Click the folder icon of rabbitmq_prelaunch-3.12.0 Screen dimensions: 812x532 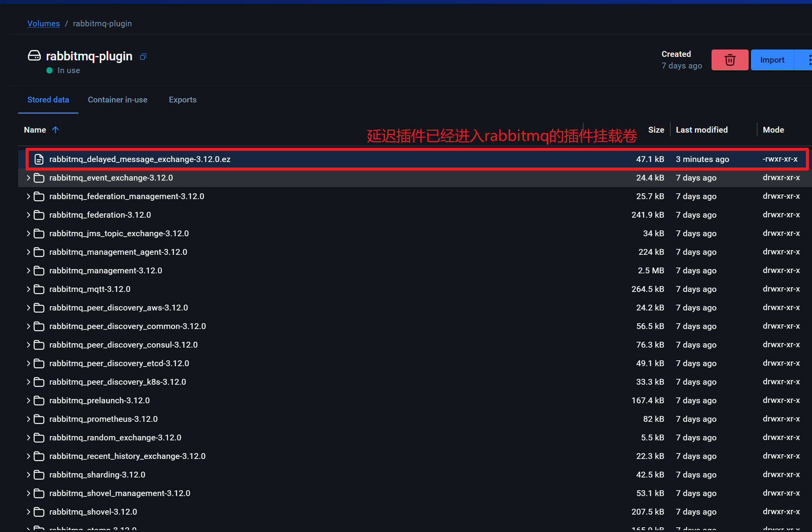(39, 401)
